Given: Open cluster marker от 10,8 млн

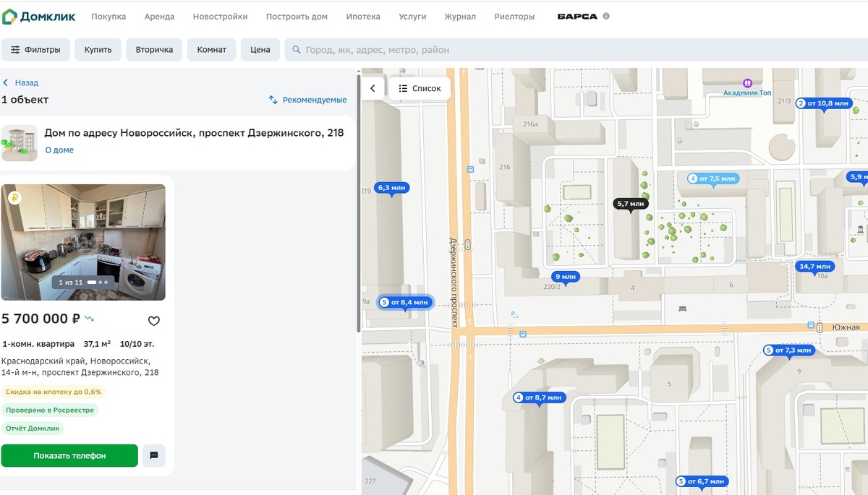Looking at the screenshot, I should 823,103.
